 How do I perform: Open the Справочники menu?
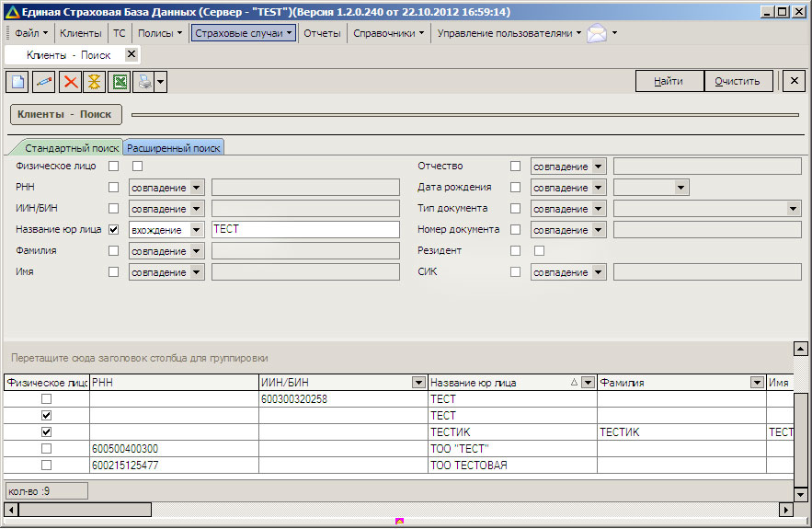click(x=389, y=33)
